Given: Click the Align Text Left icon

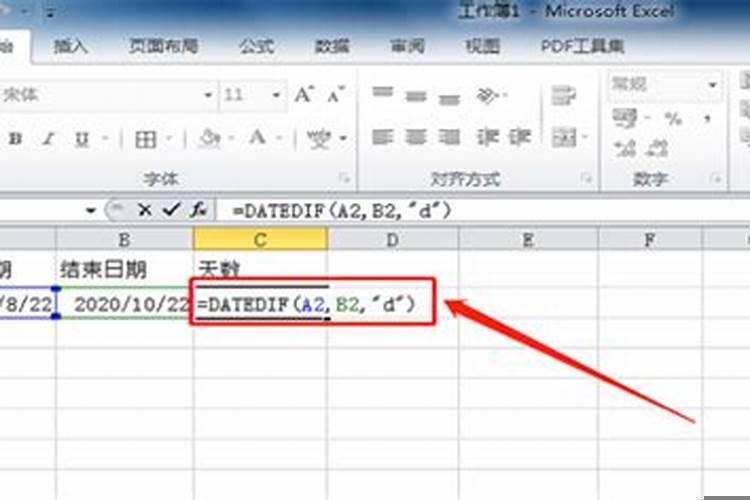Looking at the screenshot, I should (383, 137).
